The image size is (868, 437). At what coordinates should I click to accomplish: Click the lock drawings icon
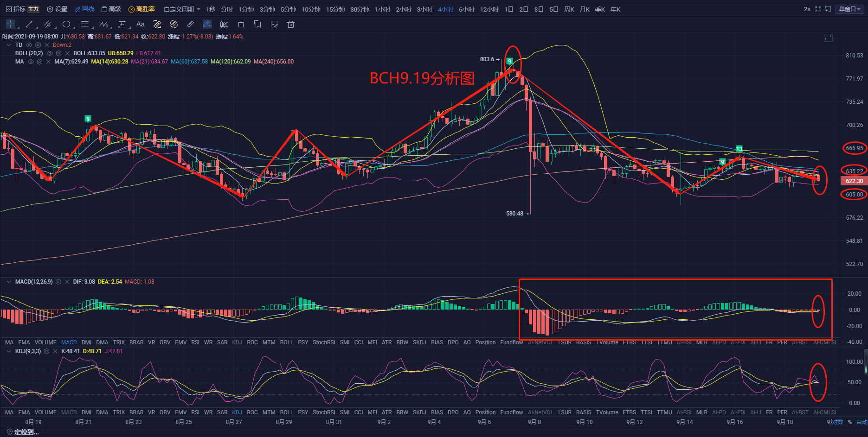click(241, 24)
